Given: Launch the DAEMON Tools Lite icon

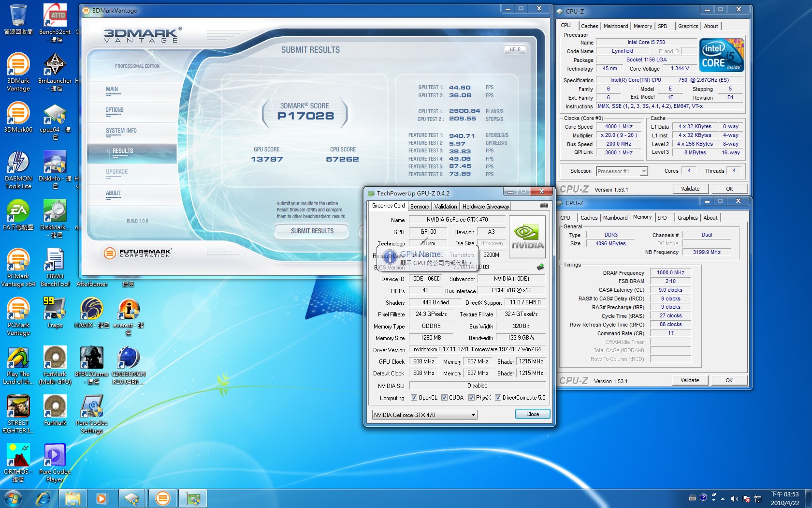Looking at the screenshot, I should coord(18,170).
